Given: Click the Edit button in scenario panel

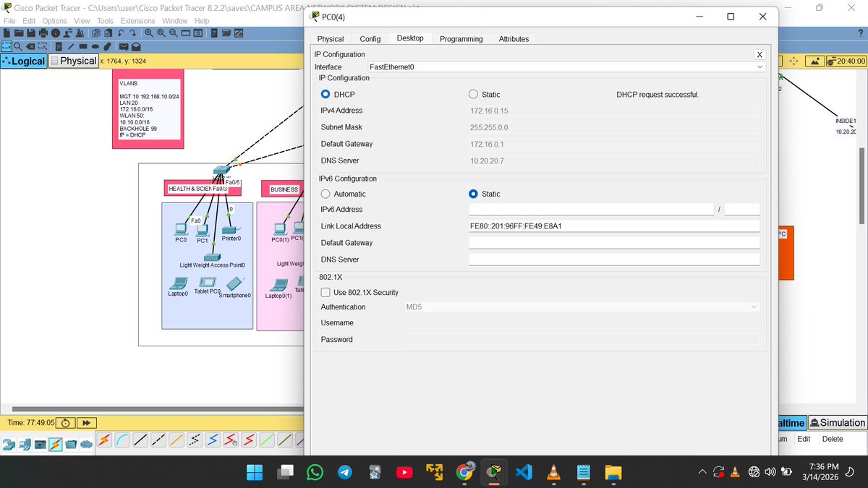Looking at the screenshot, I should (x=804, y=439).
